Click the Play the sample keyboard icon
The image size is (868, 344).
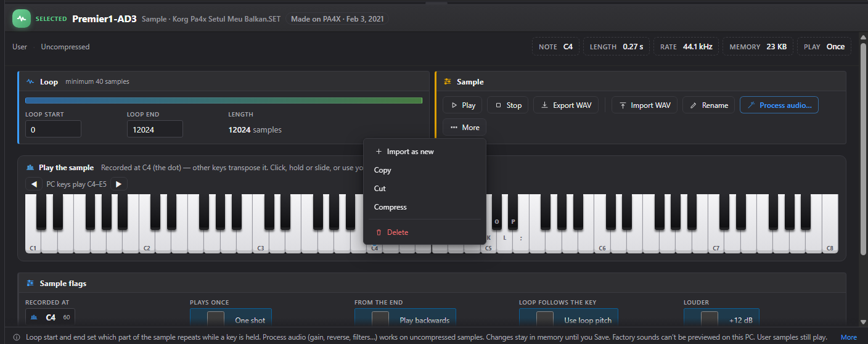(x=30, y=167)
